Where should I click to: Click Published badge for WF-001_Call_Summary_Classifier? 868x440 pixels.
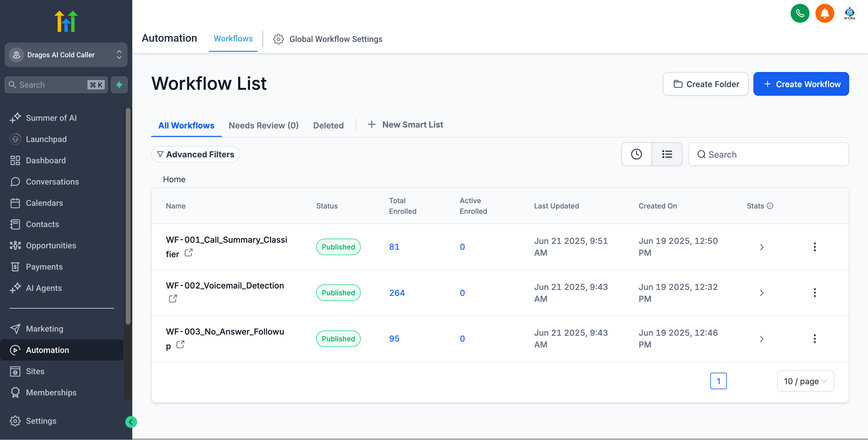pos(338,247)
